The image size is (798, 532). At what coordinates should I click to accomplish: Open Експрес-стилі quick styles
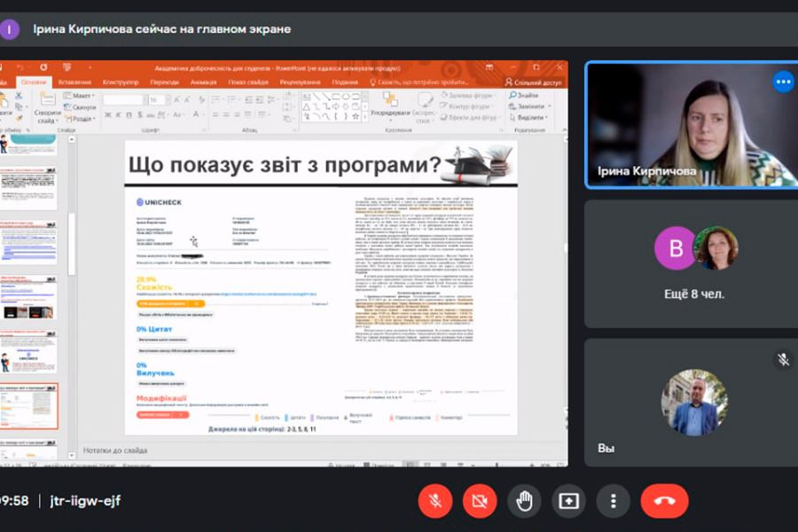point(424,108)
